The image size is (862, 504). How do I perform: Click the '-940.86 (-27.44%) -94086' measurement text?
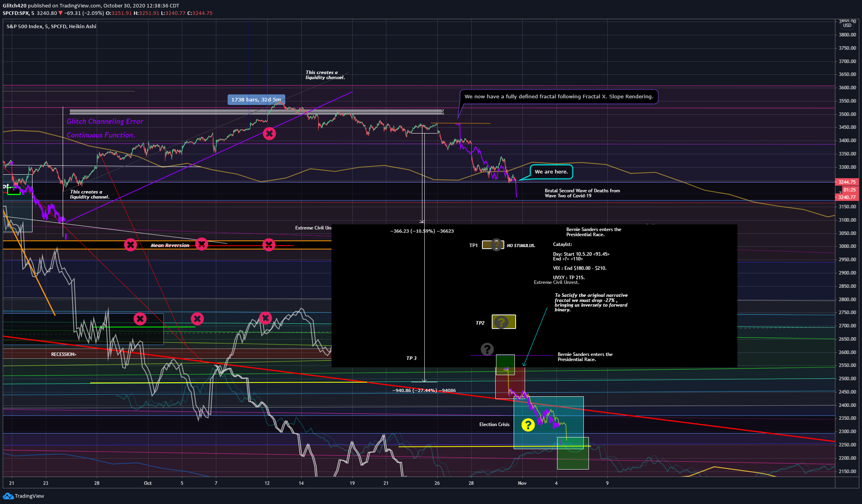click(424, 390)
